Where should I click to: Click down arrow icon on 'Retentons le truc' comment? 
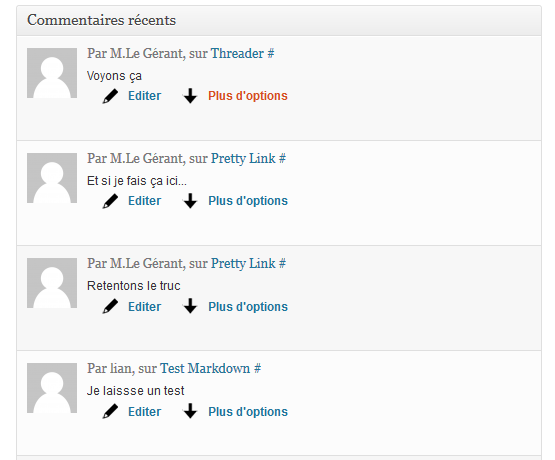pyautogui.click(x=190, y=306)
